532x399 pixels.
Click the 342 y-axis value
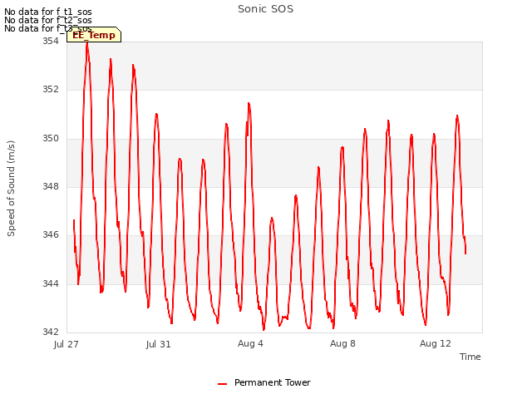coord(51,332)
